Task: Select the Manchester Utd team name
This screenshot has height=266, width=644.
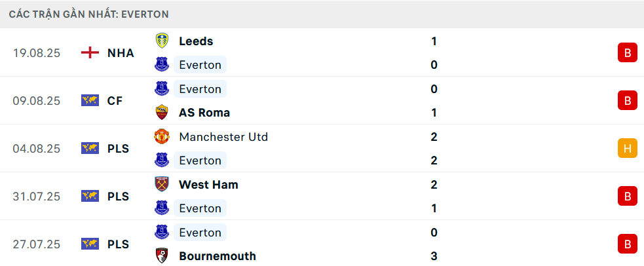Action: click(223, 137)
